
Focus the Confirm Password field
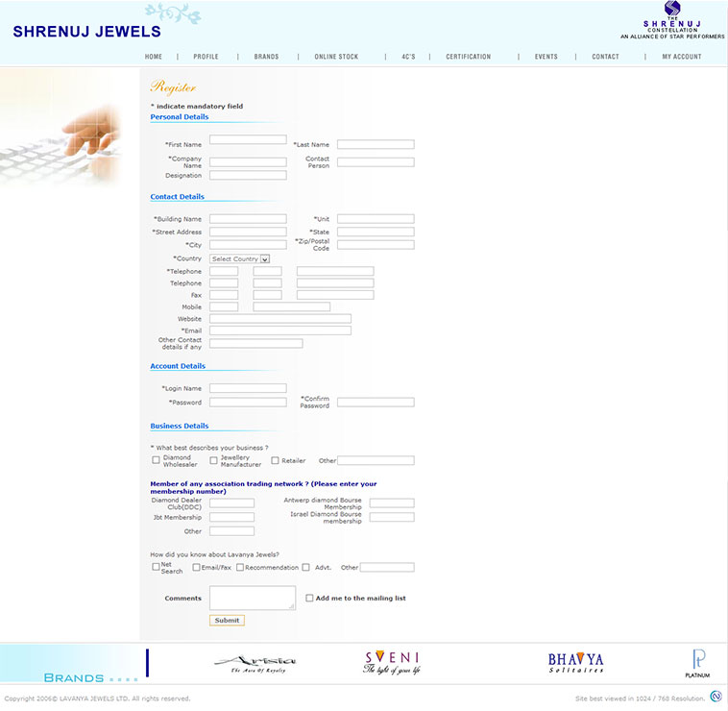(x=376, y=403)
